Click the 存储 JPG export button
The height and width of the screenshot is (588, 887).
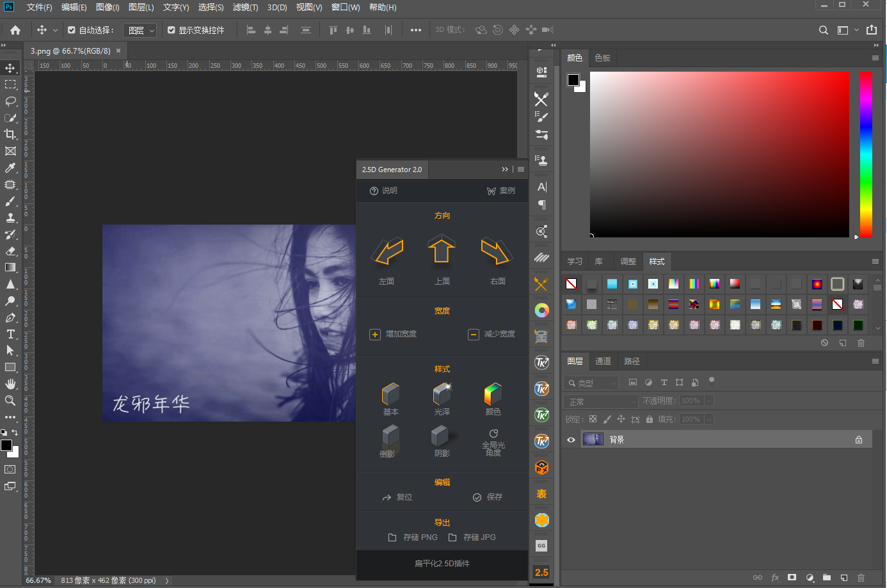pyautogui.click(x=472, y=537)
